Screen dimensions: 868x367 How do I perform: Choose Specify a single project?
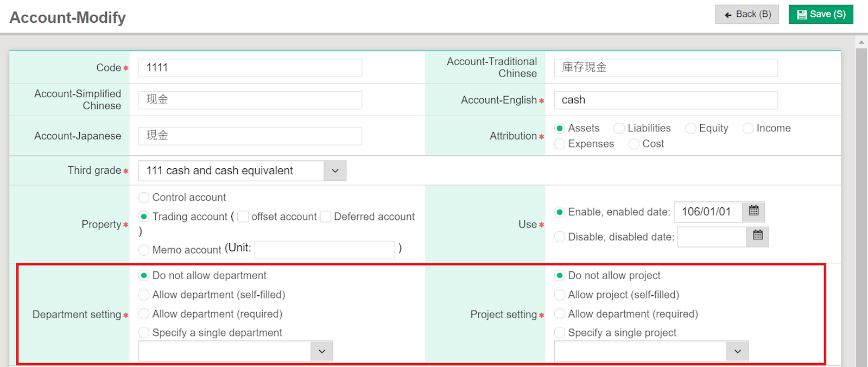click(560, 333)
